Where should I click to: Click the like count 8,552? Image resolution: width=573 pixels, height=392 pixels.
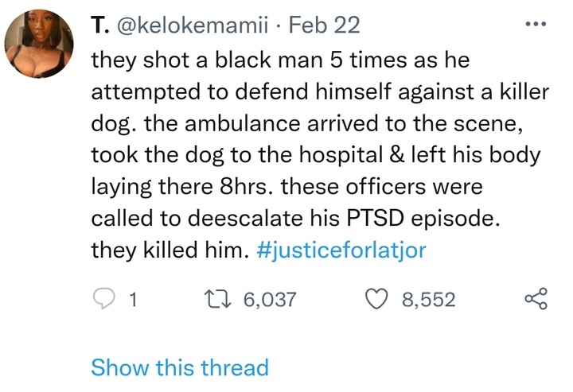[x=428, y=300]
